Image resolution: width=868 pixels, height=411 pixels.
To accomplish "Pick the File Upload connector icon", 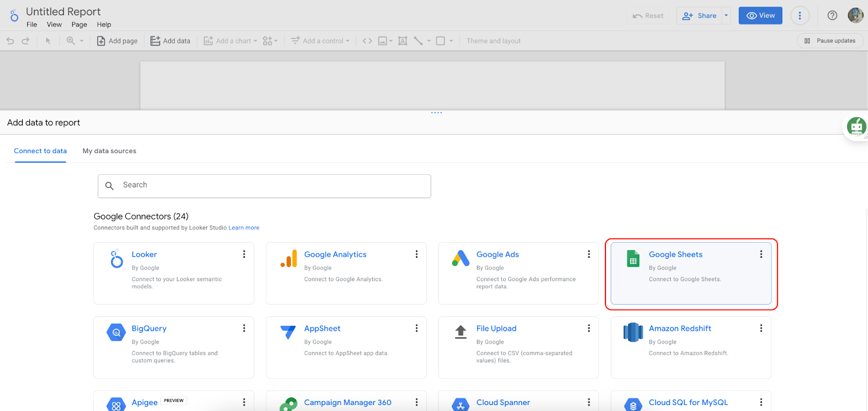I will tap(461, 332).
